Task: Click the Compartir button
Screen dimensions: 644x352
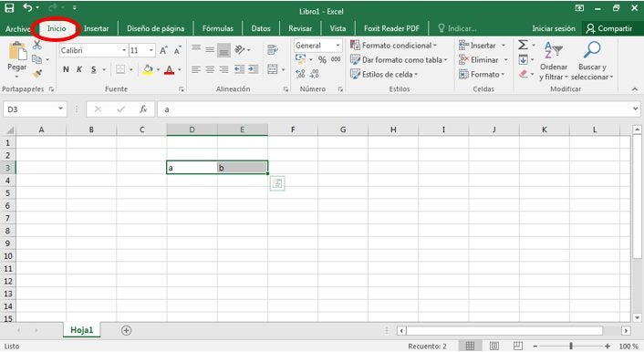Action: pyautogui.click(x=609, y=28)
